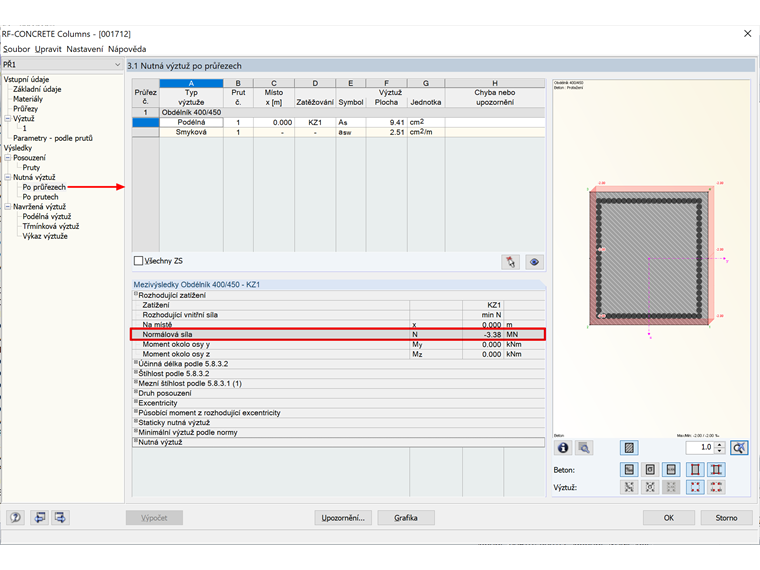Screen dimensions: 760x570
Task: Select Parametry - podle prutů in tree
Action: (52, 138)
